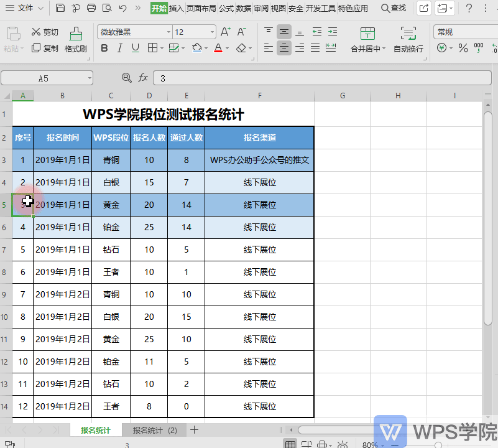Switch to the 插入 (Insert) tab
This screenshot has height=448, width=498.
177,8
